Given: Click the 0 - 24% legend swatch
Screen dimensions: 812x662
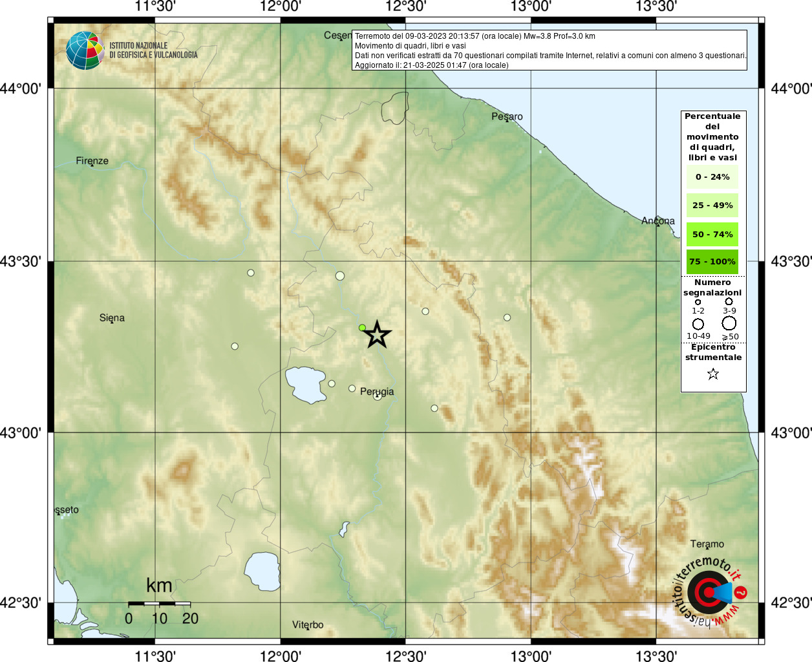Looking at the screenshot, I should coord(712,176).
